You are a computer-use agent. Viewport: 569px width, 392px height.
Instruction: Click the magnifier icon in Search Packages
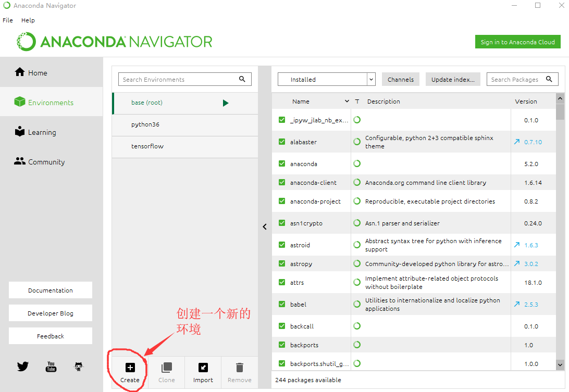[549, 79]
